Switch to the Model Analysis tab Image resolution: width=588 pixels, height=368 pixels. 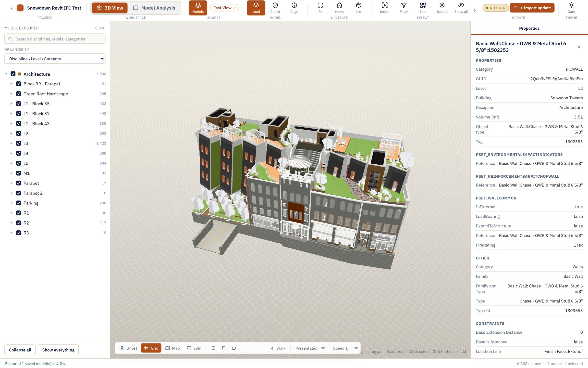(x=154, y=8)
